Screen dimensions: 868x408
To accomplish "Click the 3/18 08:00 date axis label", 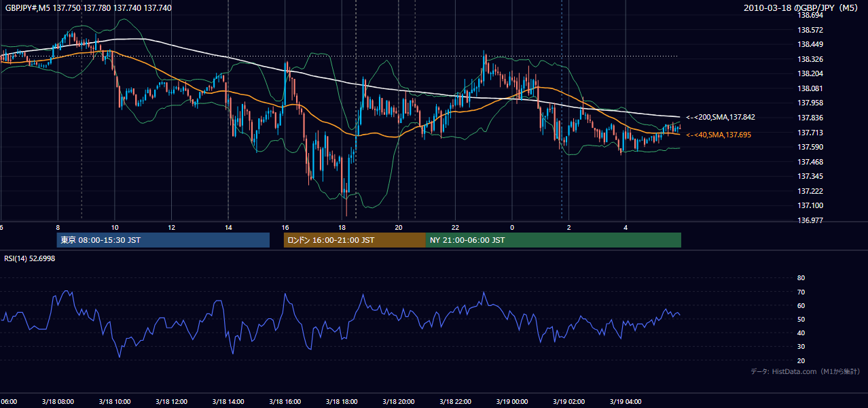I will tap(56, 401).
